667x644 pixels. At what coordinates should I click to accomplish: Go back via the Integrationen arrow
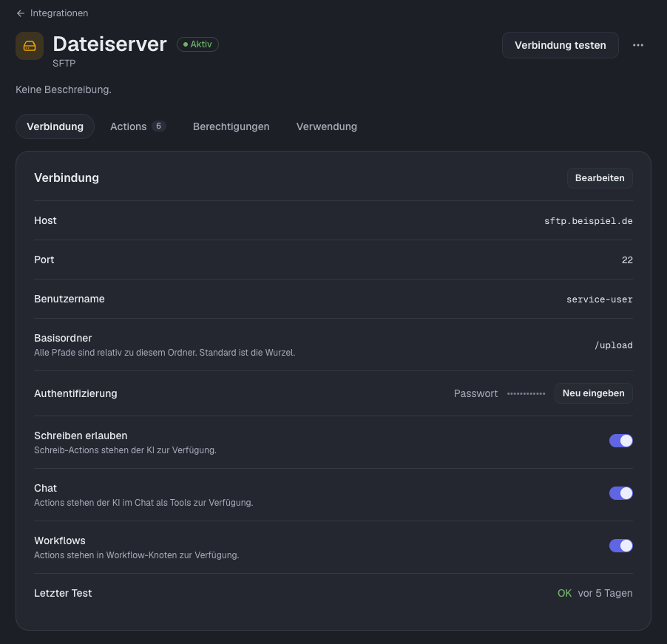(20, 13)
